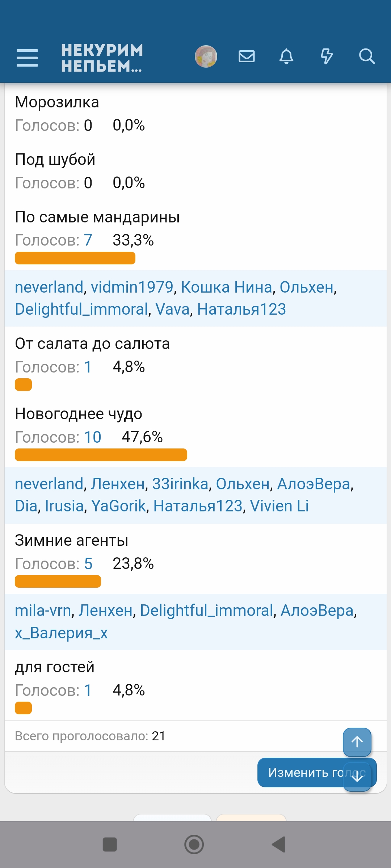Open private messages envelope icon
Screen dimensions: 391x868
coord(247,57)
